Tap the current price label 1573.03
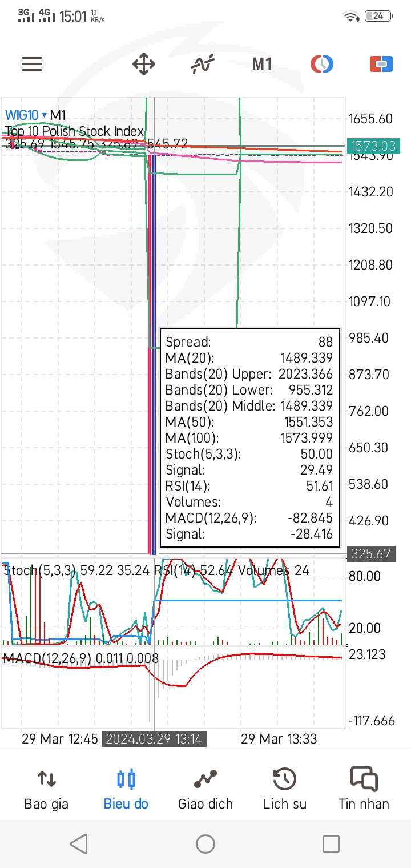Image resolution: width=411 pixels, height=868 pixels. [372, 146]
